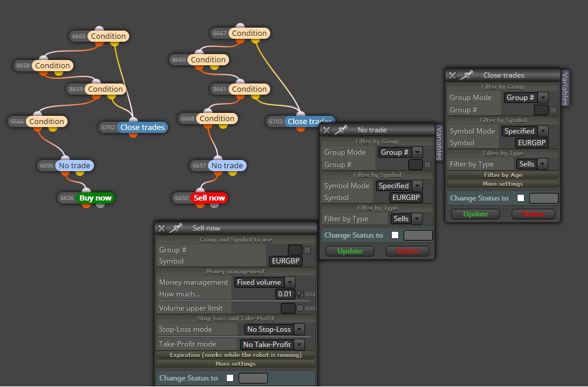The image size is (588, 387).
Task: Click Volume upper limit value field
Action: 288,308
